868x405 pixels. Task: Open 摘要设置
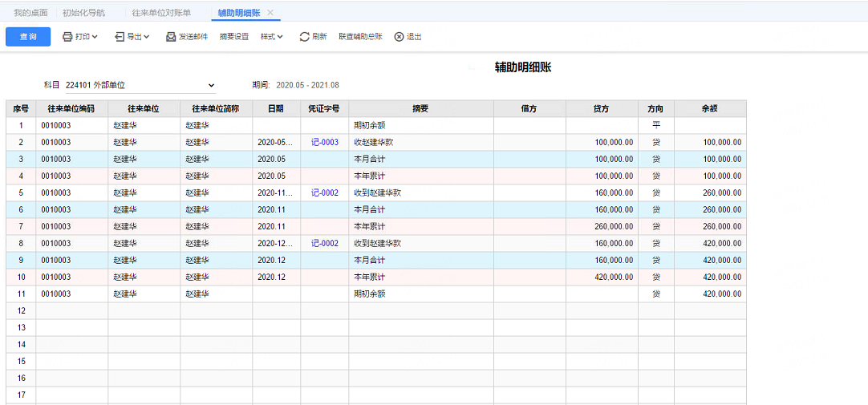234,37
